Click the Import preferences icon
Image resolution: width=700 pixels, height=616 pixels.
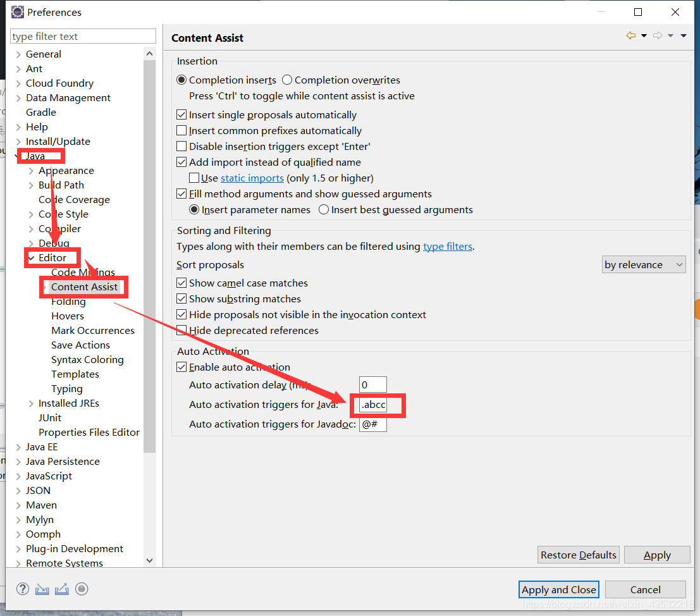pos(42,589)
